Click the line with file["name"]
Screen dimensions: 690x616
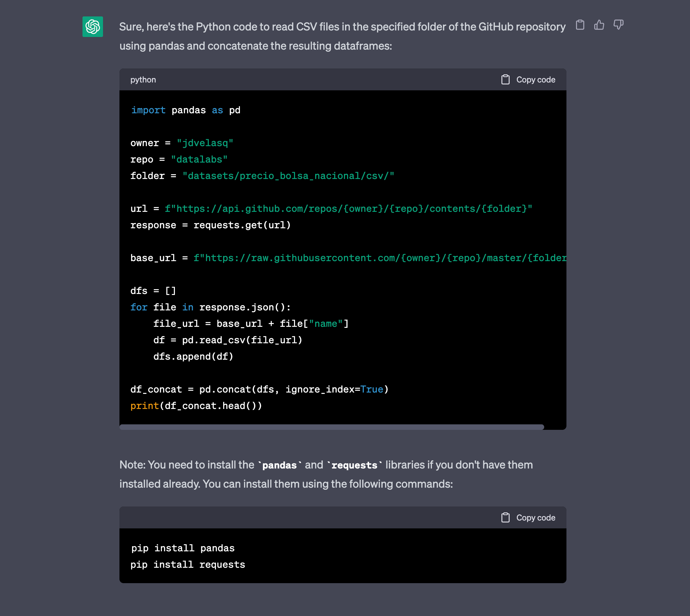251,324
